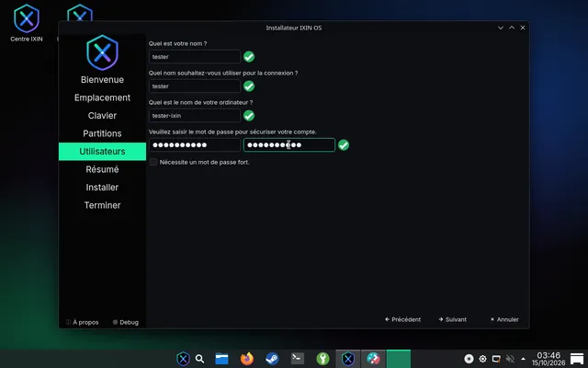
Task: Click the IXIN logo in installer sidebar
Action: (x=102, y=52)
